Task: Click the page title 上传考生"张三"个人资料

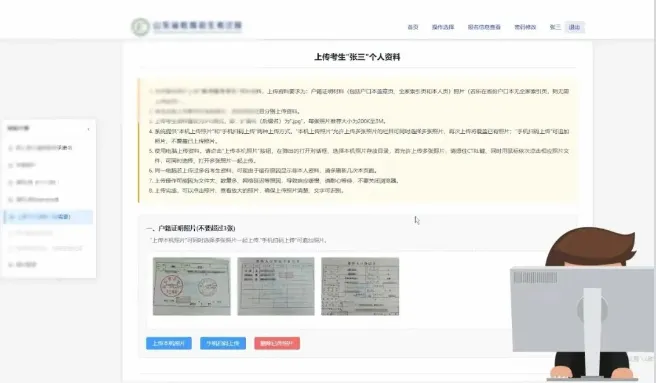Action: click(x=357, y=57)
